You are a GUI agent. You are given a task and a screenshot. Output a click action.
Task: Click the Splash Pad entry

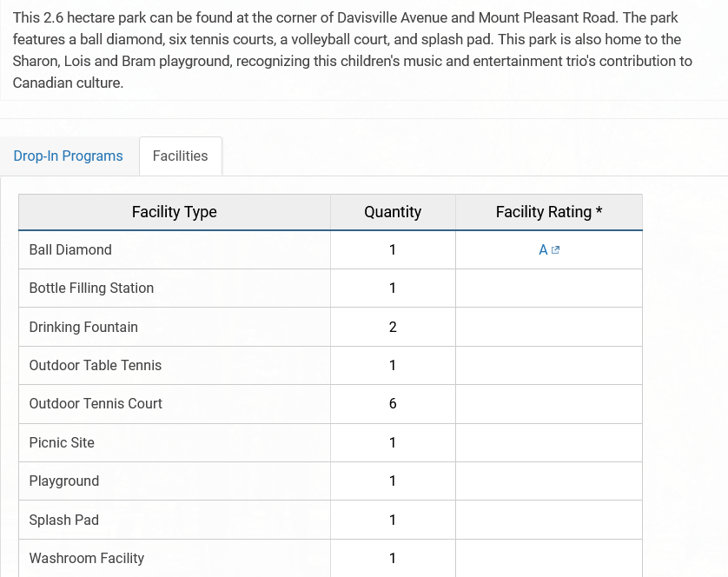[x=63, y=521]
